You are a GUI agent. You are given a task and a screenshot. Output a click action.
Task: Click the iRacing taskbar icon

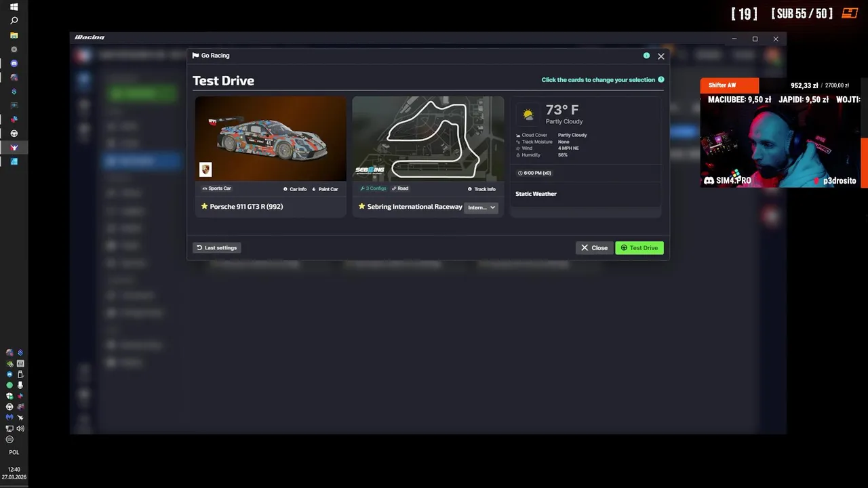(14, 147)
